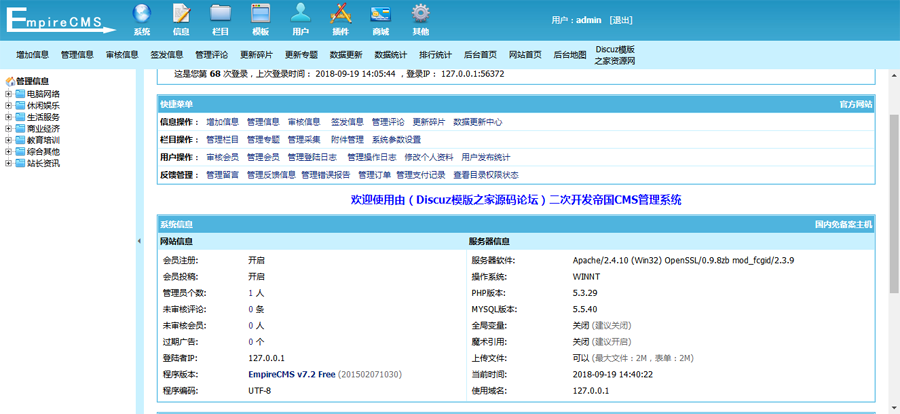Click 管理订单 in quick menu
The width and height of the screenshot is (900, 414).
374,175
